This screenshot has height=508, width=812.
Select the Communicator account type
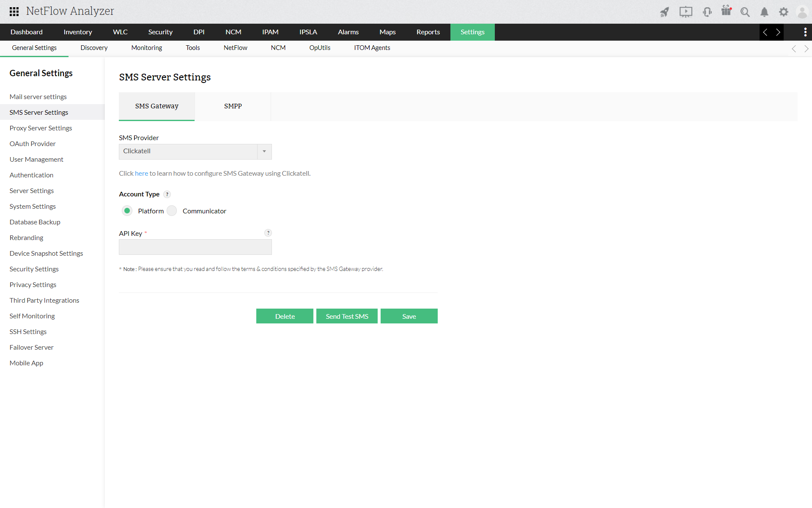tap(172, 210)
